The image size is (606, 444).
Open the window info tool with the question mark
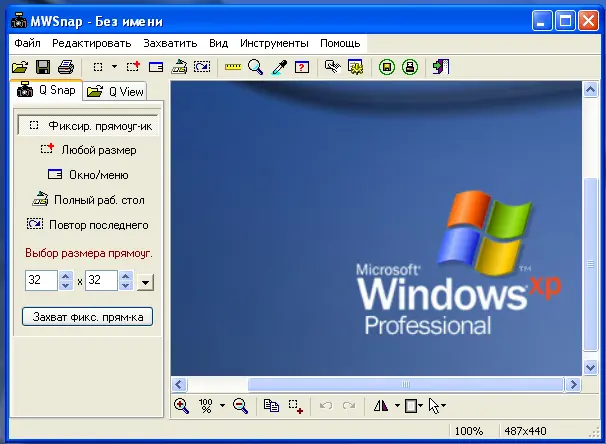[x=302, y=67]
